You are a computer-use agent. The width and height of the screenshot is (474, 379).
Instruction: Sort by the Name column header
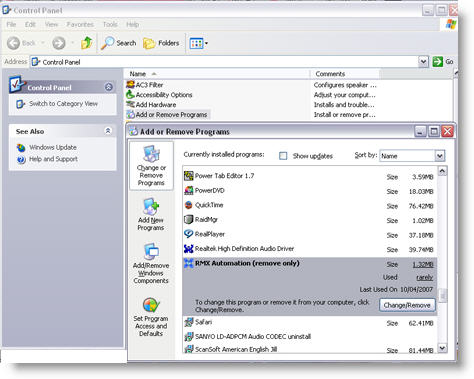pyautogui.click(x=217, y=74)
